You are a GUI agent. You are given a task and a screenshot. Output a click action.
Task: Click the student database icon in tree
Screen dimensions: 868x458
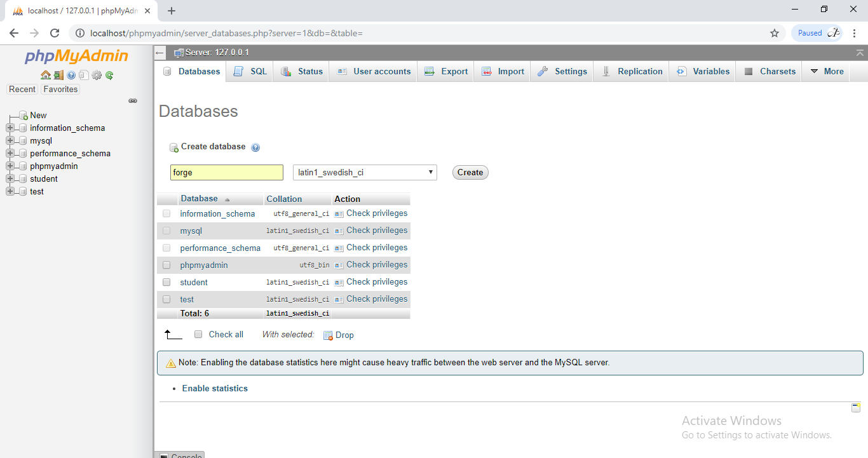pyautogui.click(x=24, y=179)
